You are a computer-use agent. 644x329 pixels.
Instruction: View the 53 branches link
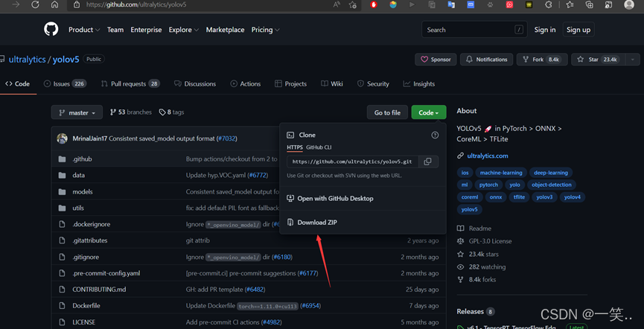(x=131, y=112)
